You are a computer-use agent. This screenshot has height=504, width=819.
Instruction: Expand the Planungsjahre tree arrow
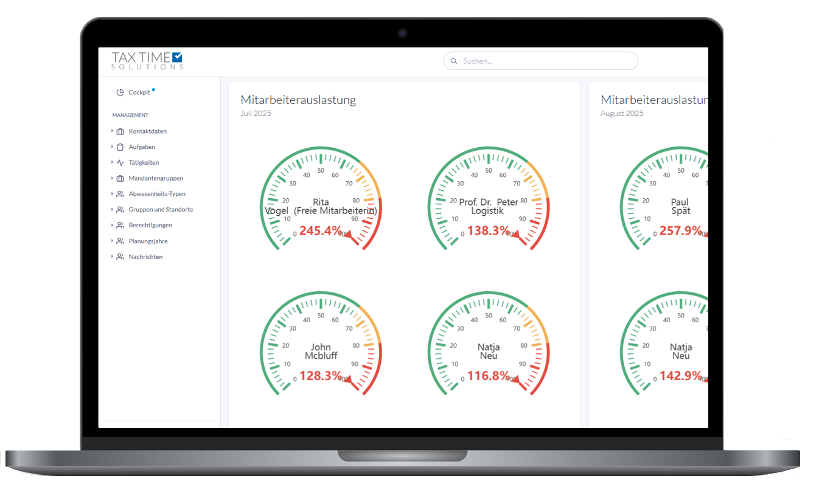[x=113, y=241]
